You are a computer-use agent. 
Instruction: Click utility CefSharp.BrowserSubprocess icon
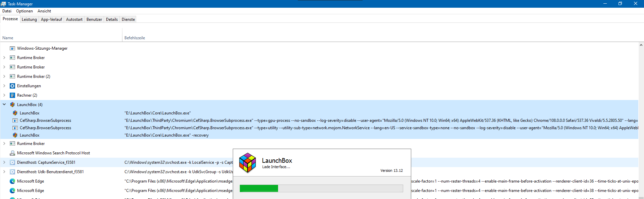(x=15, y=128)
